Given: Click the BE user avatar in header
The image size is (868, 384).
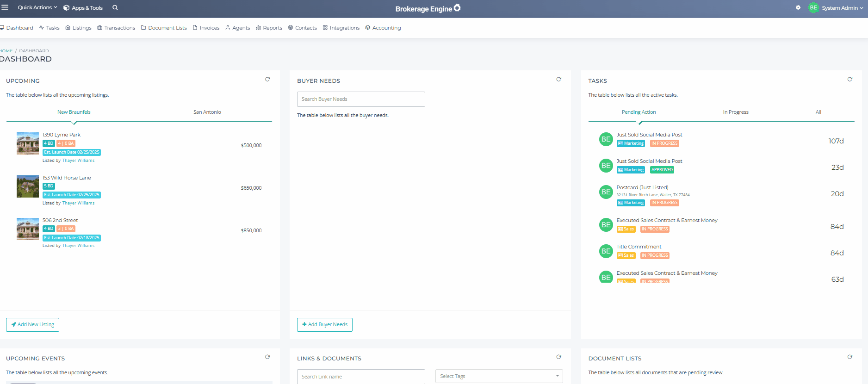Looking at the screenshot, I should [813, 7].
